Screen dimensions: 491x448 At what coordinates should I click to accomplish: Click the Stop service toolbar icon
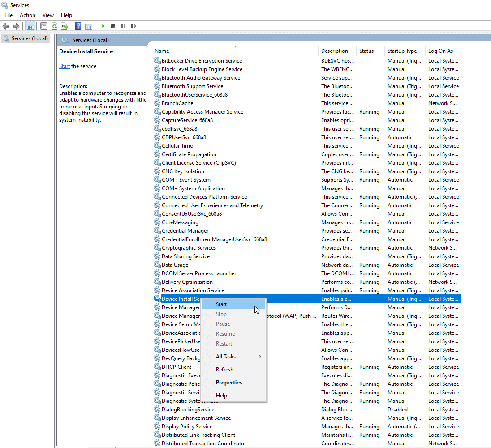113,26
